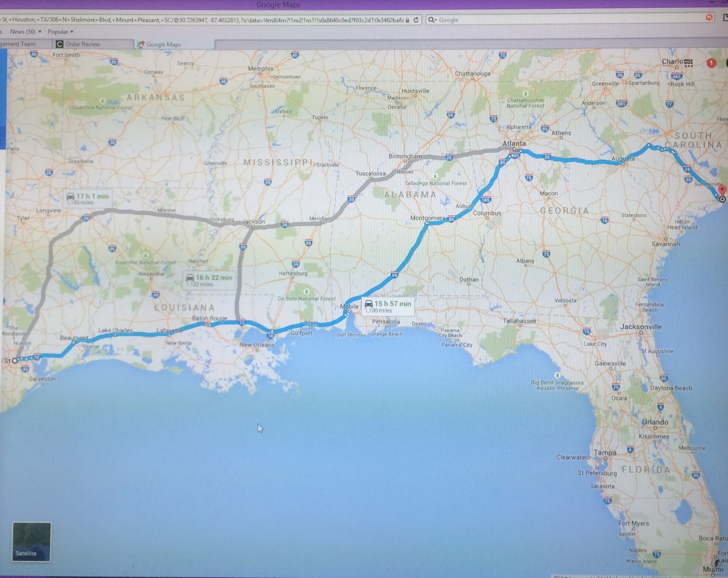Click the route origin circle near Houston

[15, 360]
